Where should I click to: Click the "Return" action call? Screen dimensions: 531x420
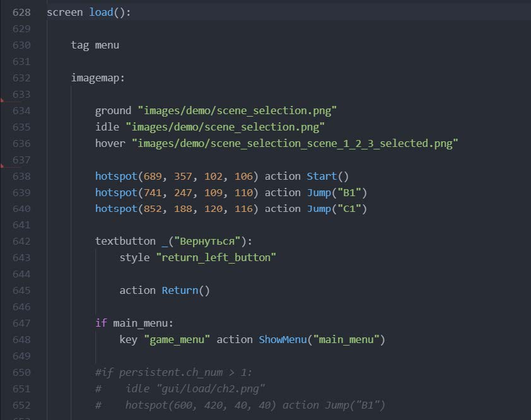(185, 291)
